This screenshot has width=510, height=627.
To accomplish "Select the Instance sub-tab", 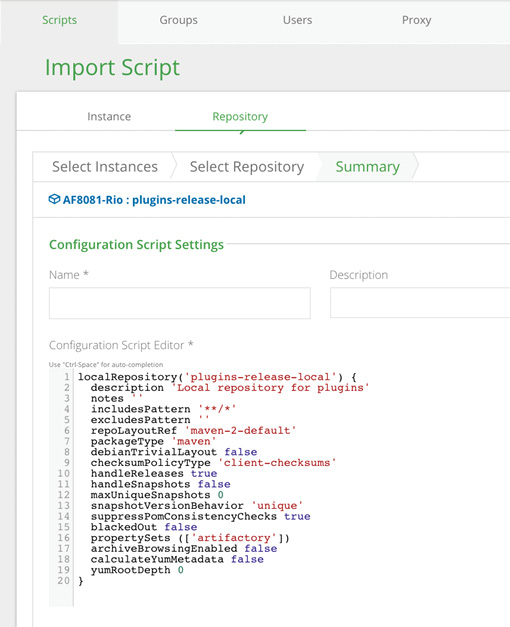I will (109, 116).
